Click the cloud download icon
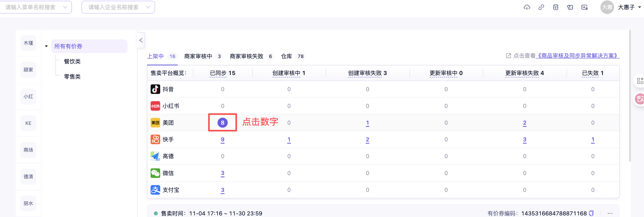The width and height of the screenshot is (644, 217). [527, 7]
